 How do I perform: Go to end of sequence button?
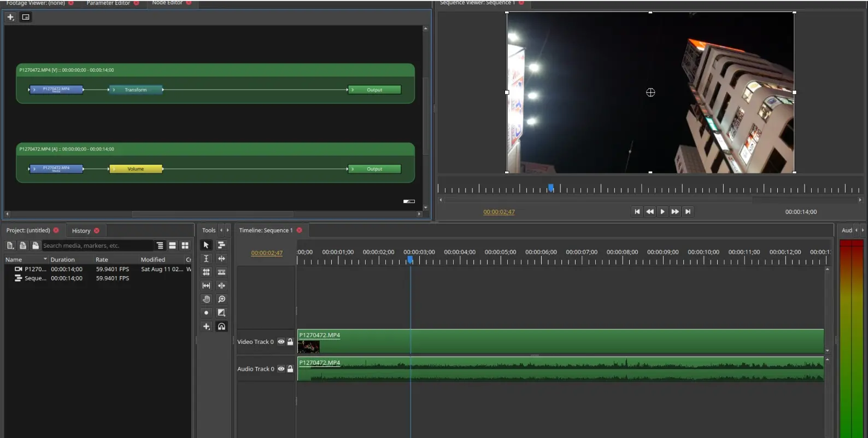point(688,212)
